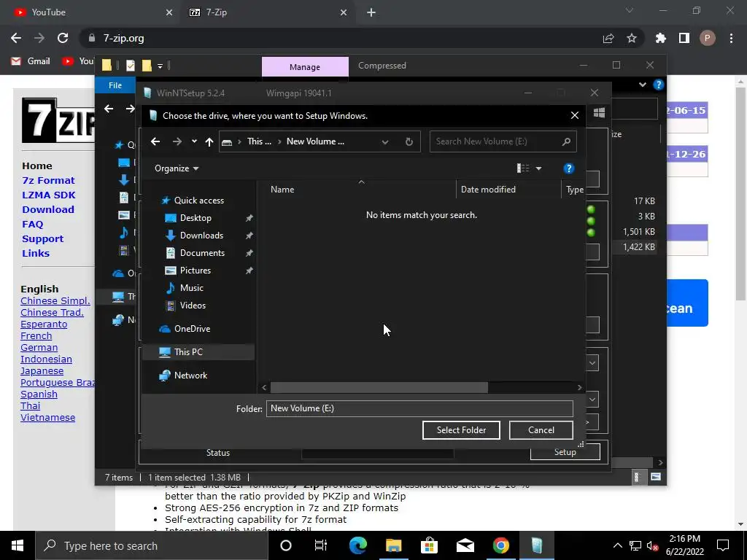Click the Folder name input field
Viewport: 747px width, 560px height.
419,408
